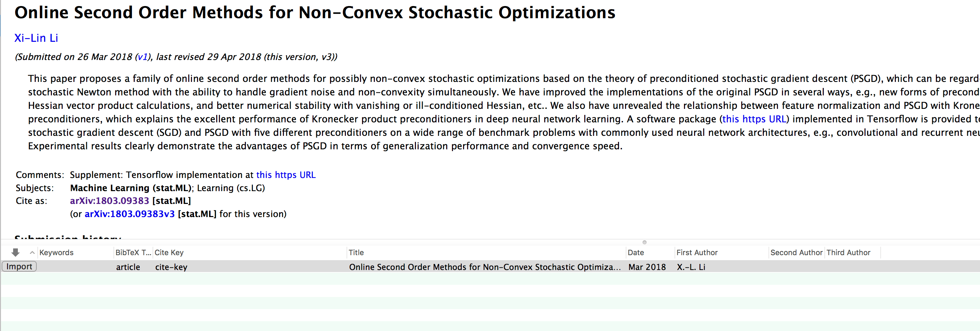Open the v1 version link
This screenshot has width=980, height=331.
(x=142, y=57)
